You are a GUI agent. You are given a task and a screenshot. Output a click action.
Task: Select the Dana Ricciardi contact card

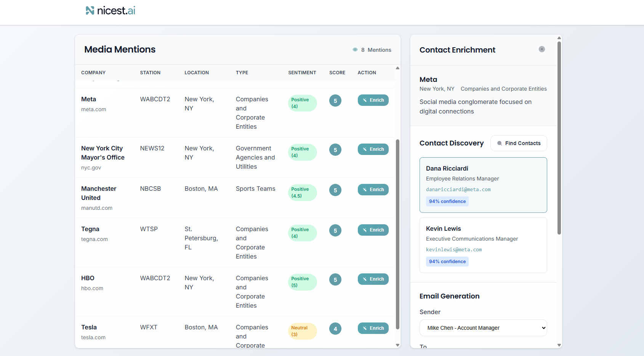(x=483, y=185)
